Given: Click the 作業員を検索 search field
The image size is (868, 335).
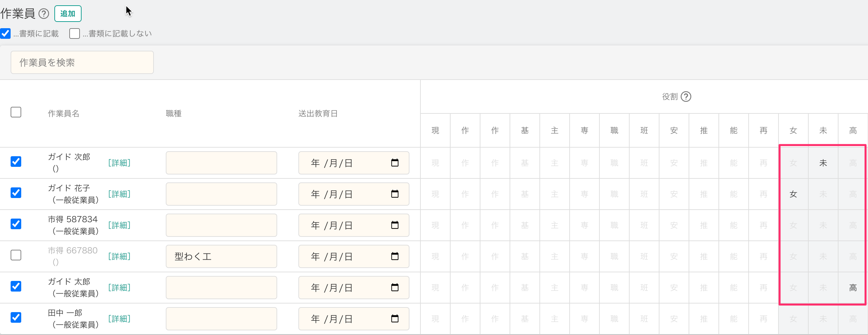Looking at the screenshot, I should [x=82, y=62].
